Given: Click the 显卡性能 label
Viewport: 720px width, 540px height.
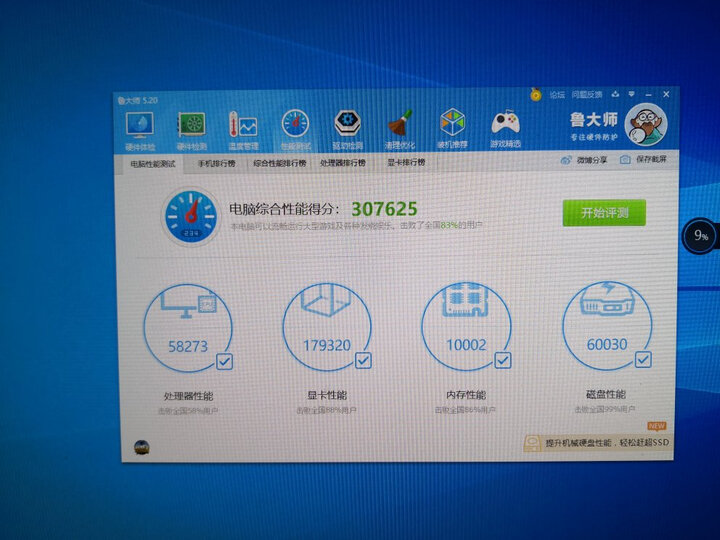Looking at the screenshot, I should point(327,395).
